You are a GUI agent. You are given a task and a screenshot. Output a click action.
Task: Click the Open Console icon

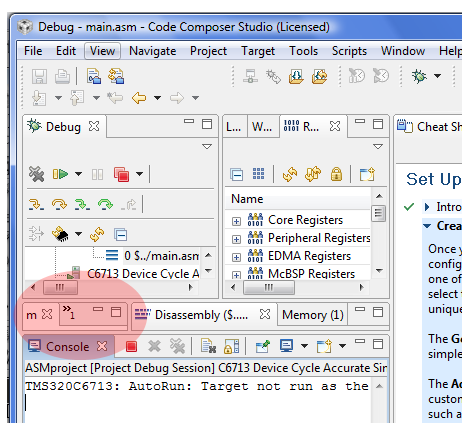[324, 346]
